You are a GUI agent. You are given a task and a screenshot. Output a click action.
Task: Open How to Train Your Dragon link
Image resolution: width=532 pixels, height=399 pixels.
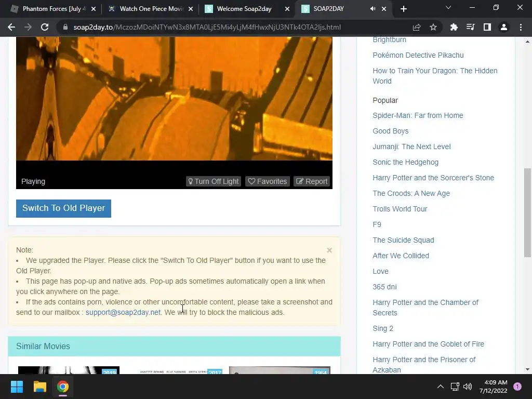(x=435, y=76)
